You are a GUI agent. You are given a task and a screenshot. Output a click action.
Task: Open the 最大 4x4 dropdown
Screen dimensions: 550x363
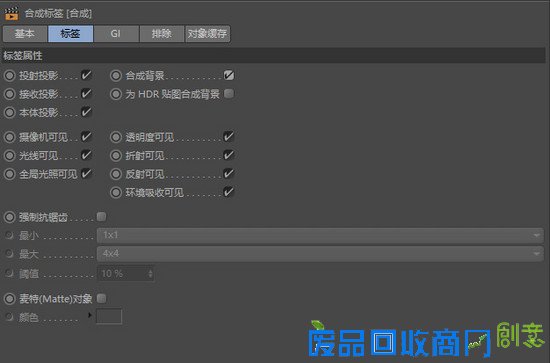[320, 253]
